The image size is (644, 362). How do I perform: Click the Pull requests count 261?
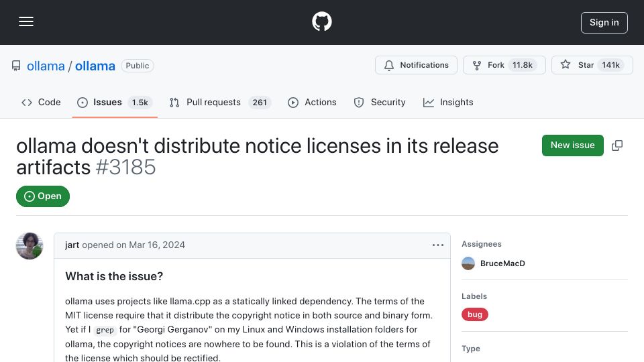click(260, 102)
